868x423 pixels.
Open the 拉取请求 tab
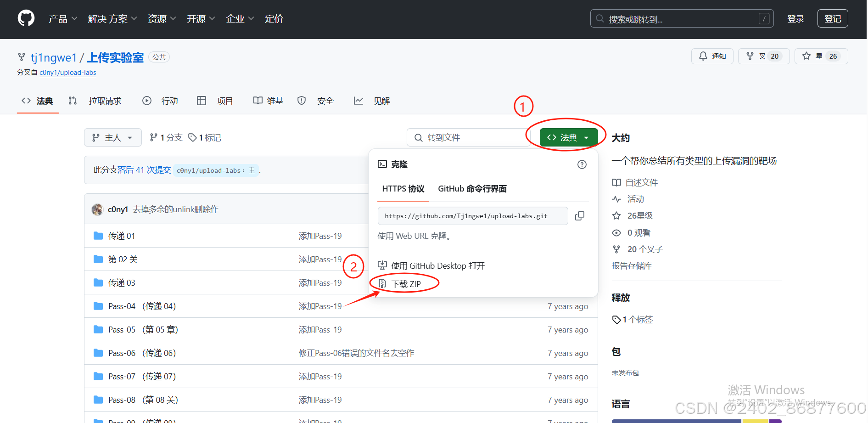(x=105, y=101)
